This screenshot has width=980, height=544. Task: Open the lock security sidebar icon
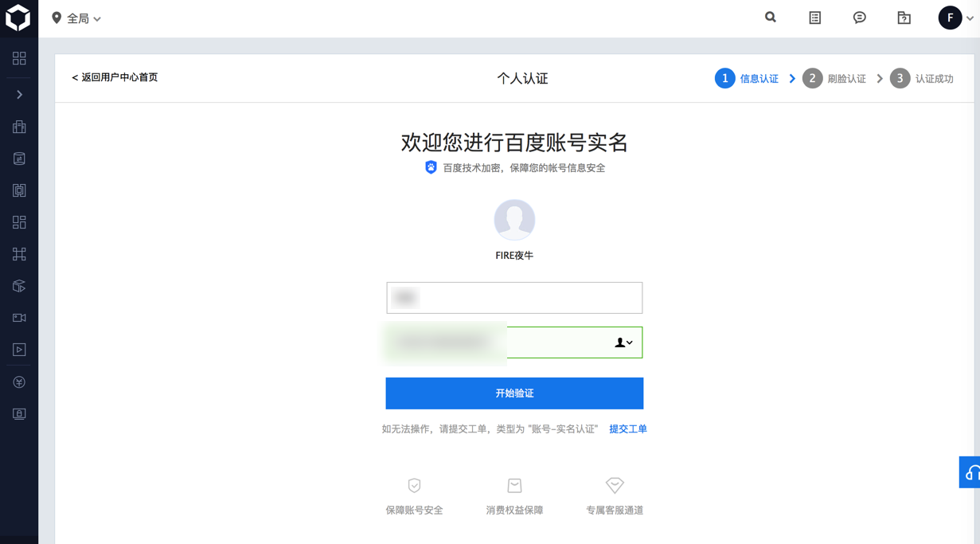click(19, 414)
